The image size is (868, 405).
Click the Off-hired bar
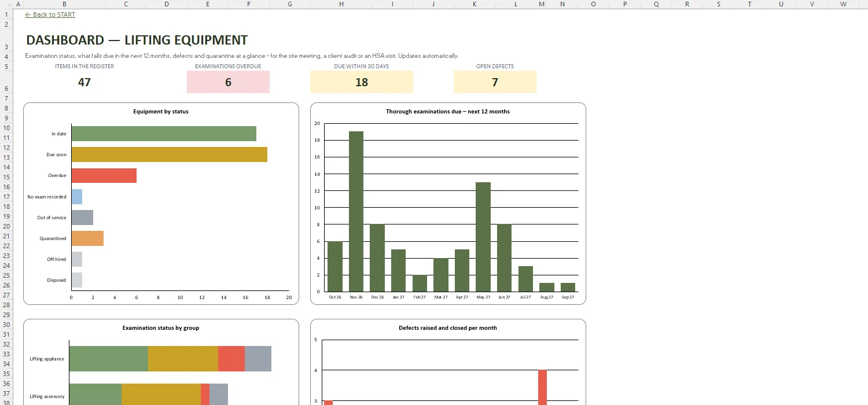tap(76, 259)
